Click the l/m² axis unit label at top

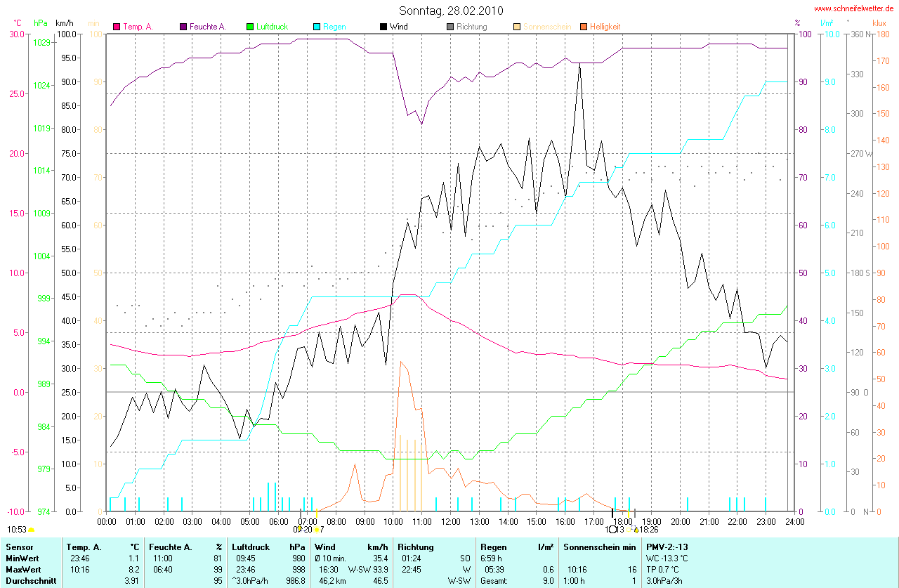(827, 23)
